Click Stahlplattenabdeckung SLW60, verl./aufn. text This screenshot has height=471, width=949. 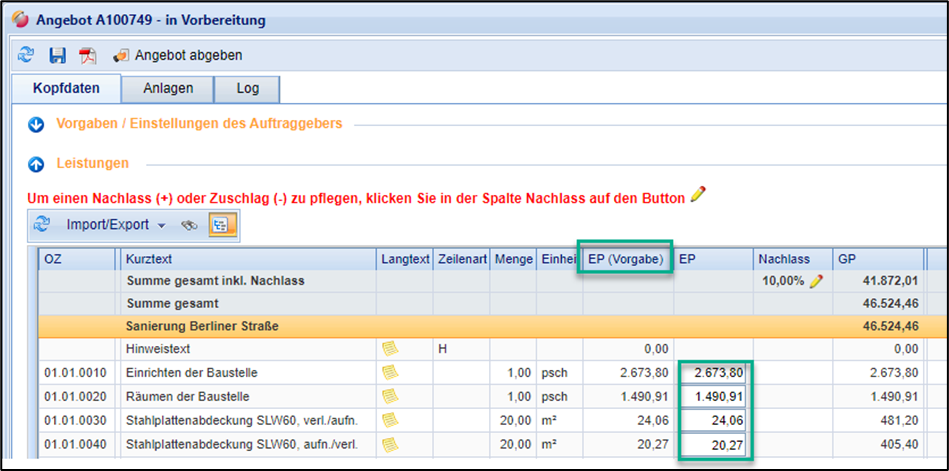tap(242, 421)
